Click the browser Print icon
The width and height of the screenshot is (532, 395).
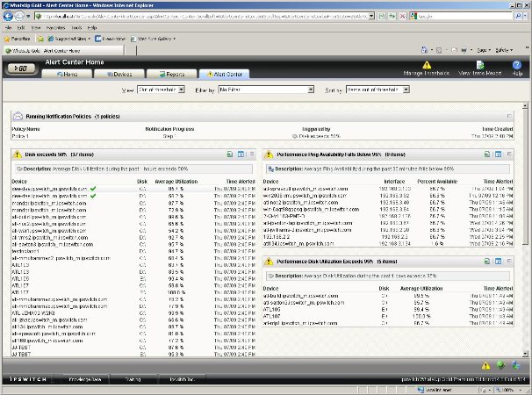click(464, 50)
